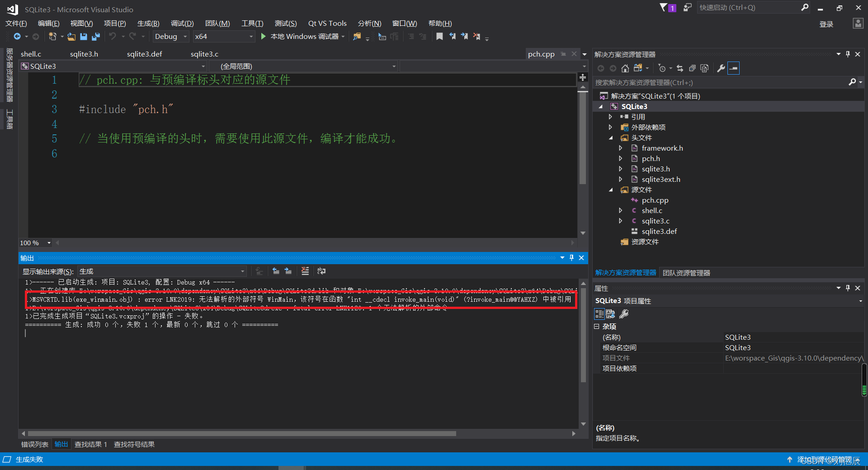Collapse the 头文件 folder

[x=610, y=138]
